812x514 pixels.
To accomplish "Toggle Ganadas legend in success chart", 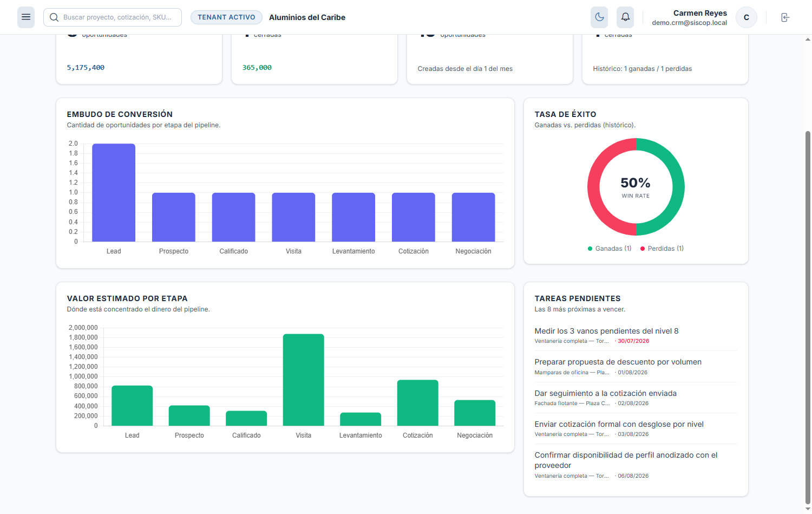I will coord(610,249).
